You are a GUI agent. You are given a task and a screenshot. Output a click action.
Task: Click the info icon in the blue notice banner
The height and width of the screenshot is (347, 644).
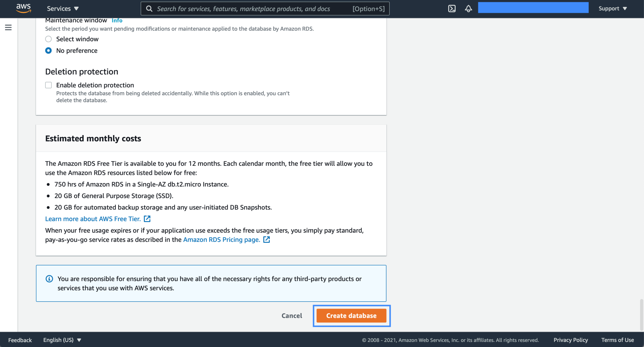tap(49, 278)
